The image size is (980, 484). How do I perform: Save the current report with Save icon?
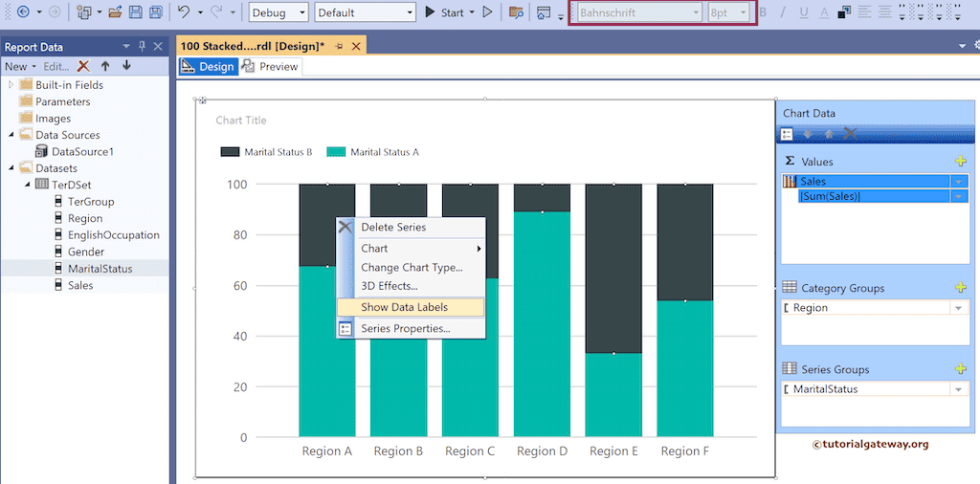click(136, 11)
